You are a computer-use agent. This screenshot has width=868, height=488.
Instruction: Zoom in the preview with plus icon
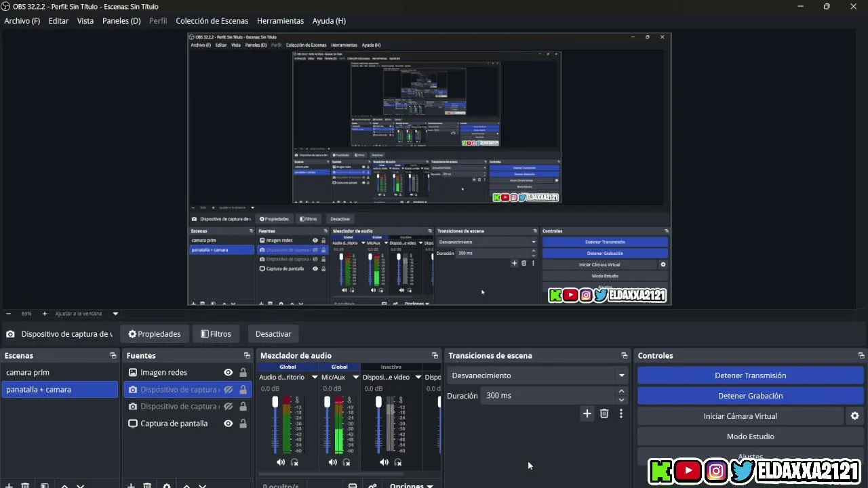[45, 314]
